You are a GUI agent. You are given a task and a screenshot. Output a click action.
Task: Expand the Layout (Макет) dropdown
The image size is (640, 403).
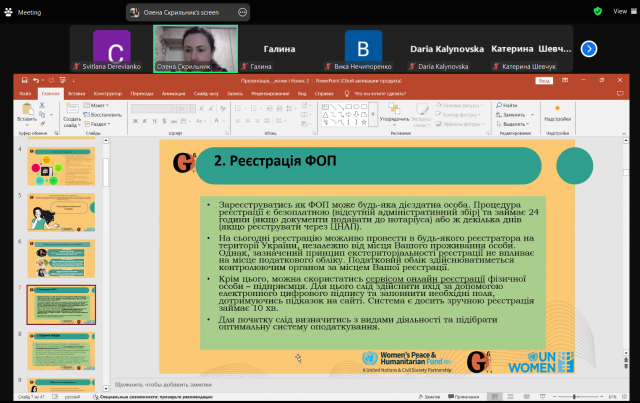pos(99,104)
